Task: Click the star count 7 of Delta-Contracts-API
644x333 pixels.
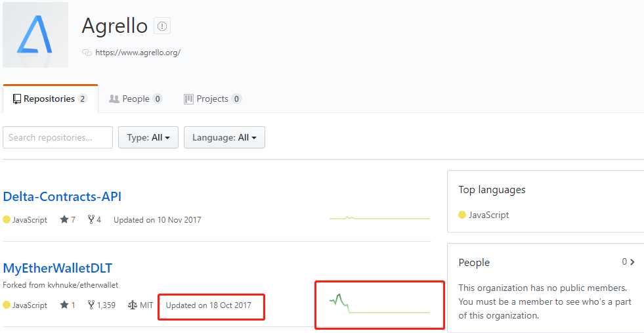Action: pyautogui.click(x=68, y=219)
